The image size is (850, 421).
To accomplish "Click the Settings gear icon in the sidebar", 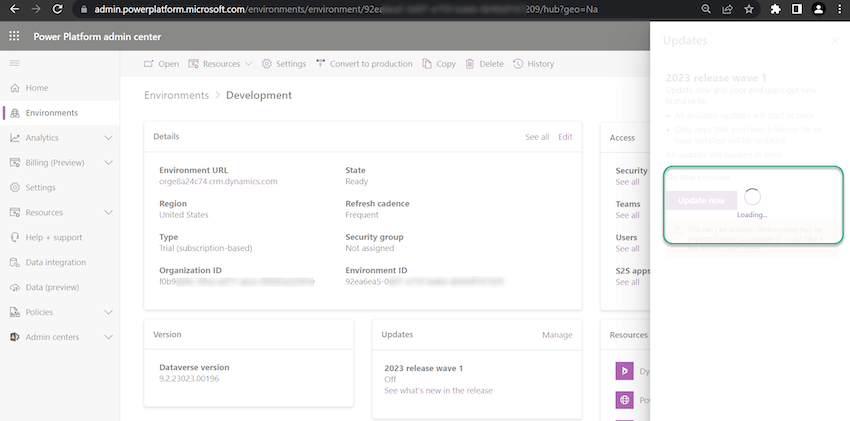I will 15,187.
